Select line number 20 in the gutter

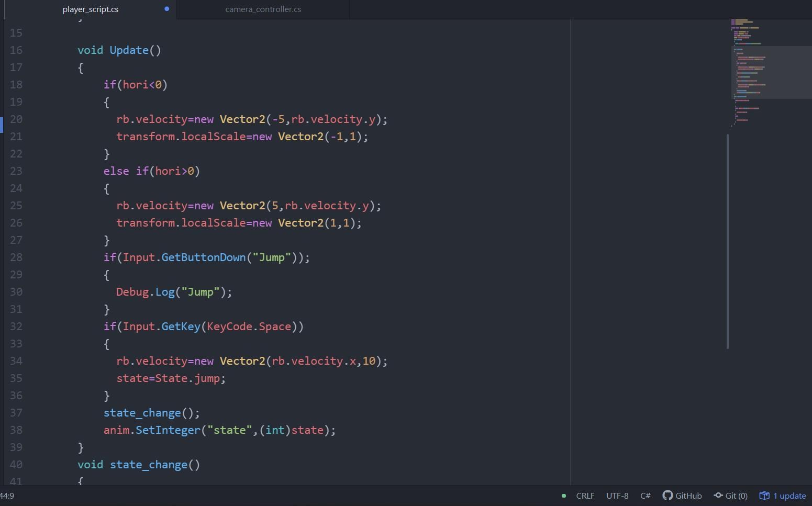(x=16, y=119)
